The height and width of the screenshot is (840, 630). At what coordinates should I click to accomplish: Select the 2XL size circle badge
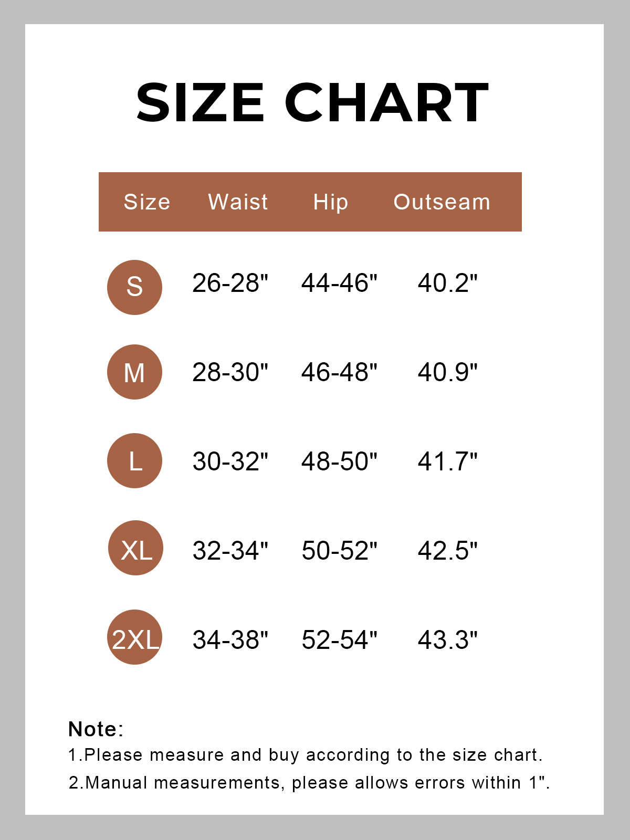click(134, 637)
